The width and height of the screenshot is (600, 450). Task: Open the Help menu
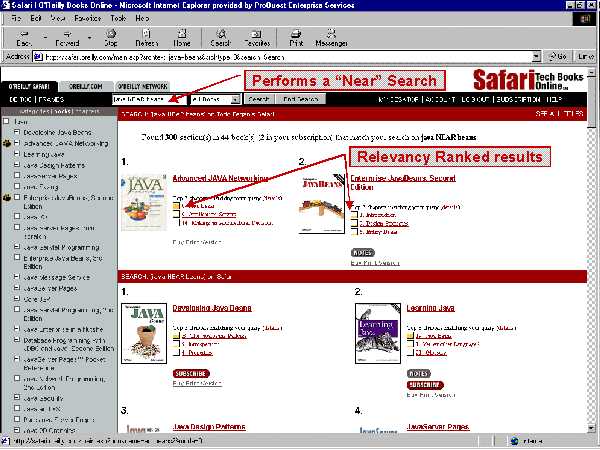(142, 18)
